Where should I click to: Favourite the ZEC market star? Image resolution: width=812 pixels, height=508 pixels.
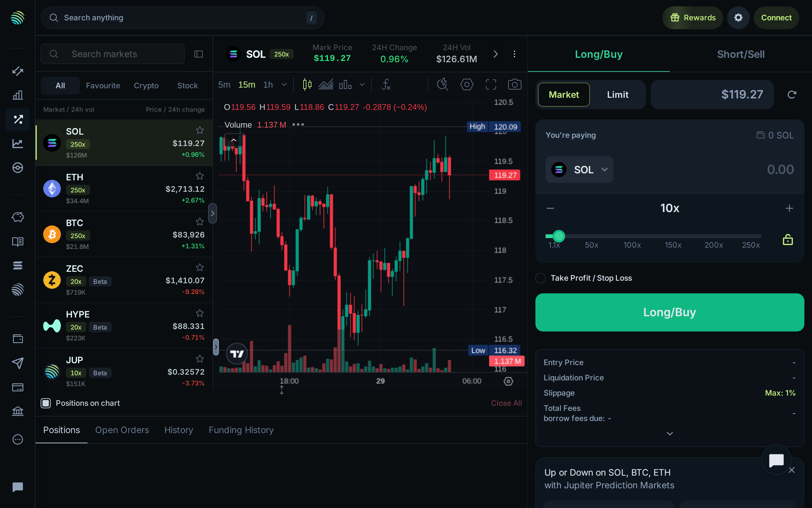coord(200,267)
